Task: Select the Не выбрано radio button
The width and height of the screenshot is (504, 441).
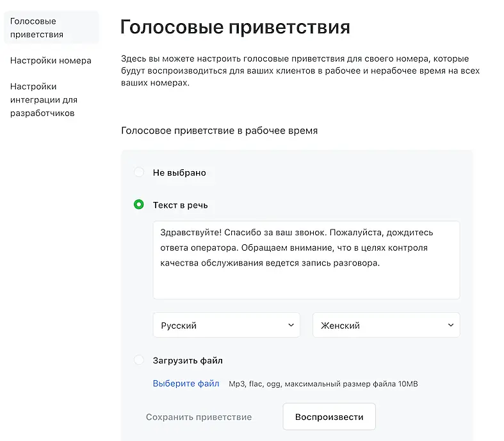Action: pyautogui.click(x=139, y=172)
